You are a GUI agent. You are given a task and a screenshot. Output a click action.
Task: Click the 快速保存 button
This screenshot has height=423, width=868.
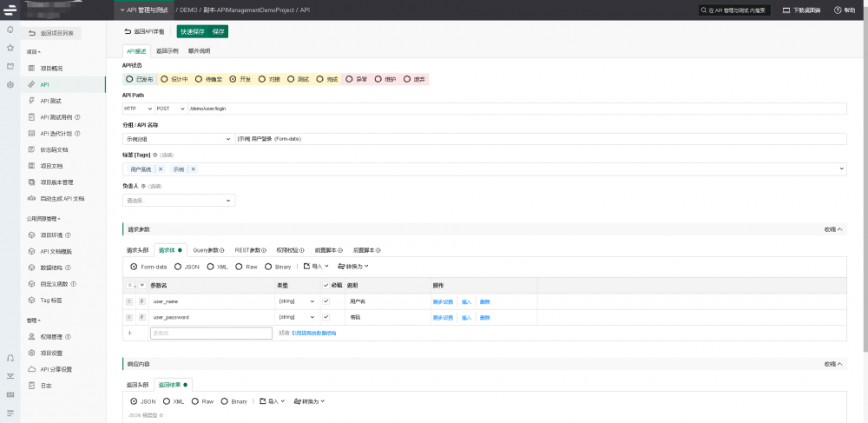point(194,31)
